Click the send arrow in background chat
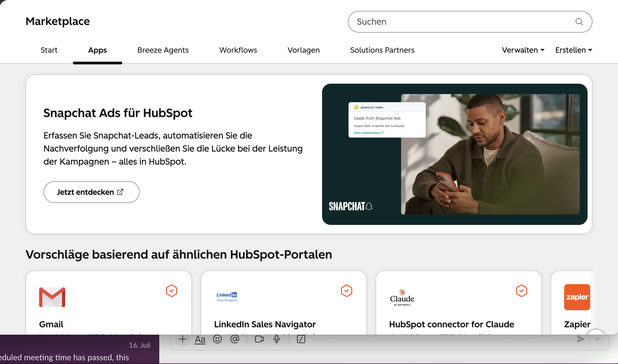 click(581, 339)
